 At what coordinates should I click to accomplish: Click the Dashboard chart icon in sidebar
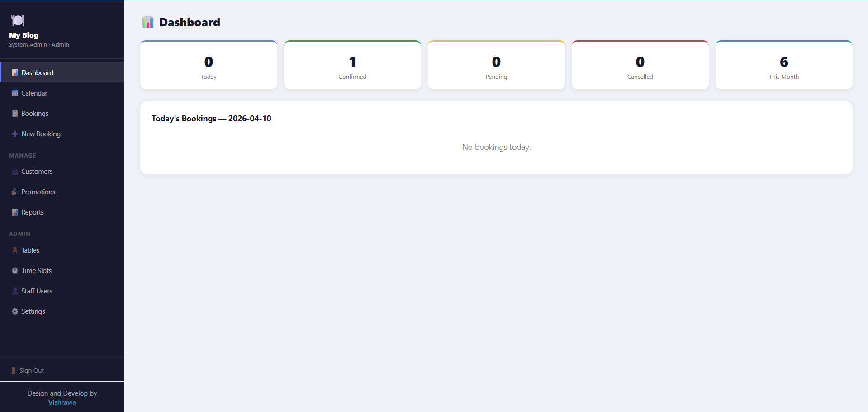tap(15, 73)
